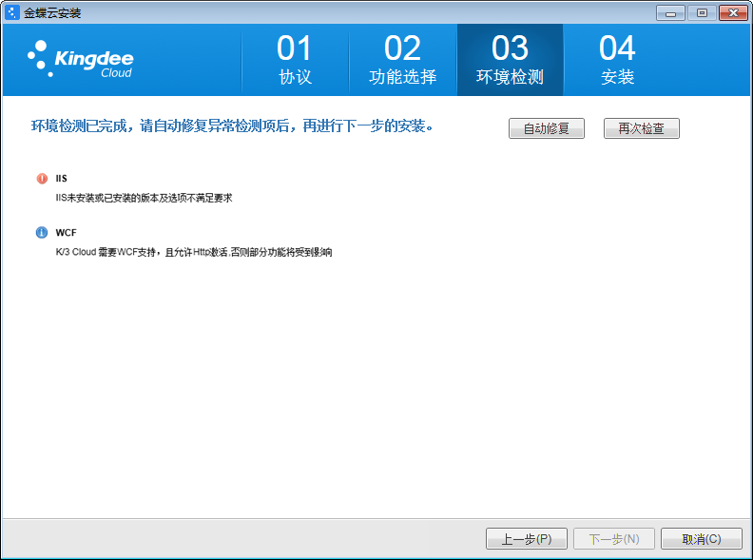
Task: Click the red IIS error status icon
Action: point(42,179)
